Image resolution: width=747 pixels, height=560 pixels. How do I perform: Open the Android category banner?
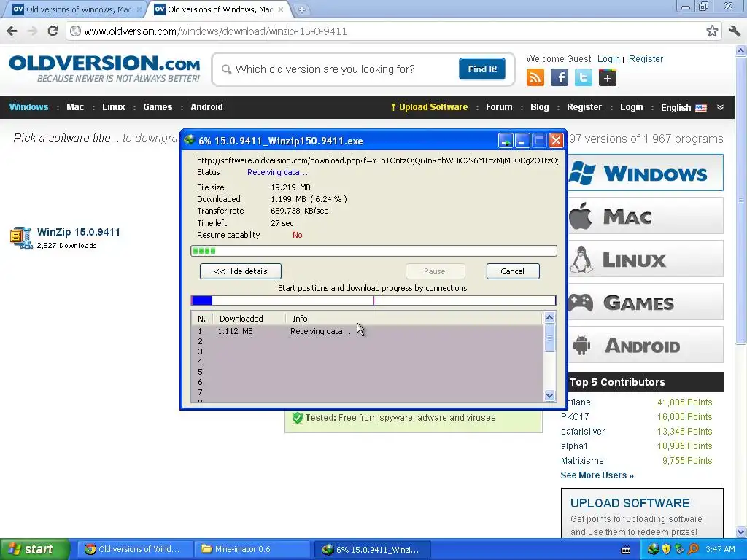pyautogui.click(x=646, y=345)
